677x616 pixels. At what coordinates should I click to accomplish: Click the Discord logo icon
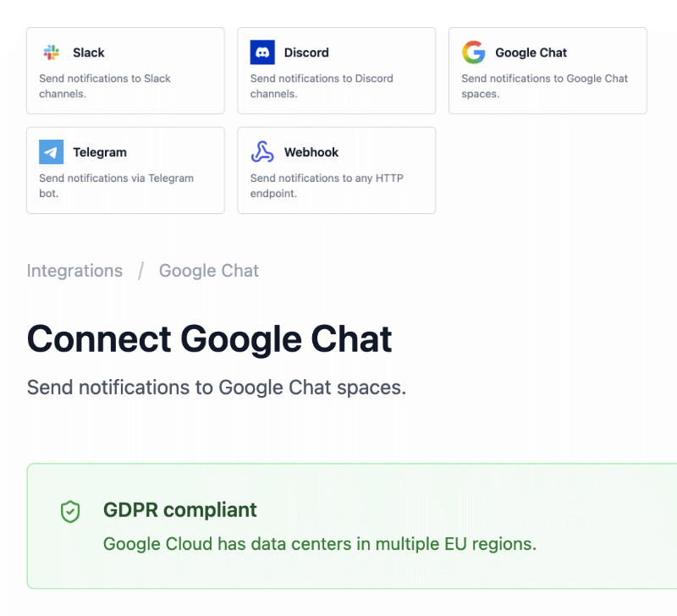point(262,52)
